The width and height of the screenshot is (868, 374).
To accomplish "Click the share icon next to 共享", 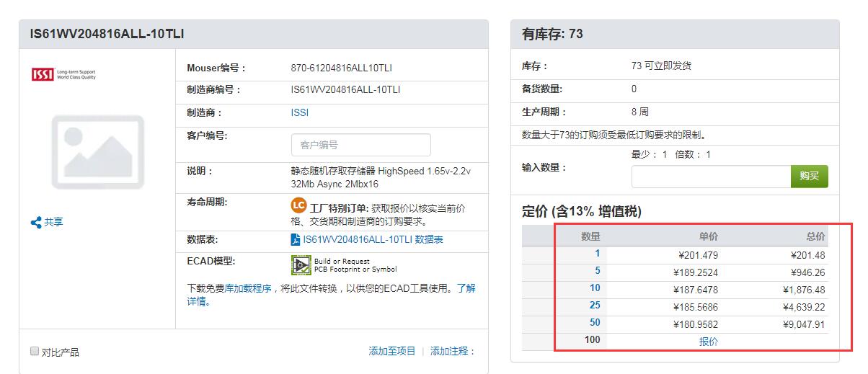I will [35, 223].
